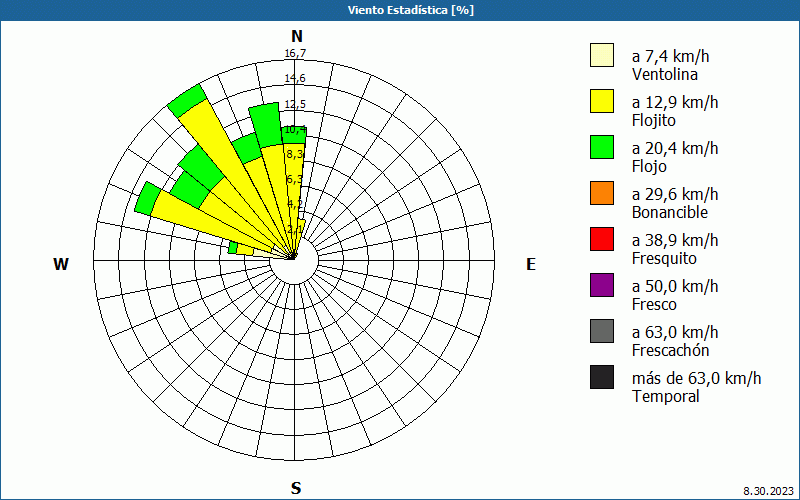This screenshot has width=800, height=500.
Task: Click the 'a 12,9 km/h' legend text
Action: [x=675, y=102]
